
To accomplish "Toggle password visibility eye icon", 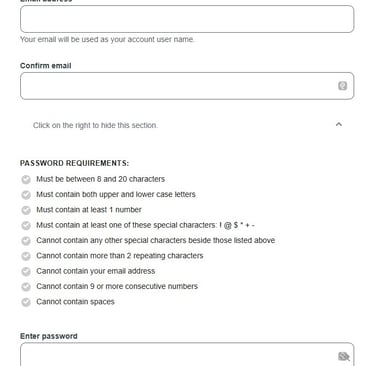I will (344, 356).
